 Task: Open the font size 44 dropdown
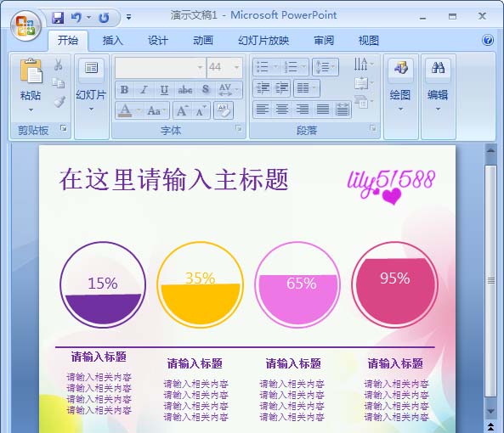pyautogui.click(x=237, y=67)
